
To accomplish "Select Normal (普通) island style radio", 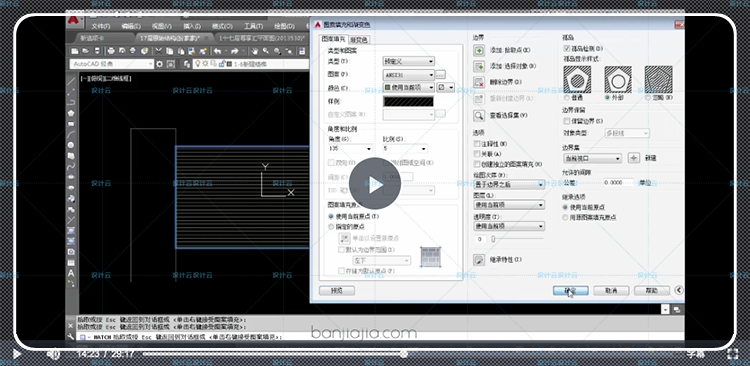I will coord(567,97).
